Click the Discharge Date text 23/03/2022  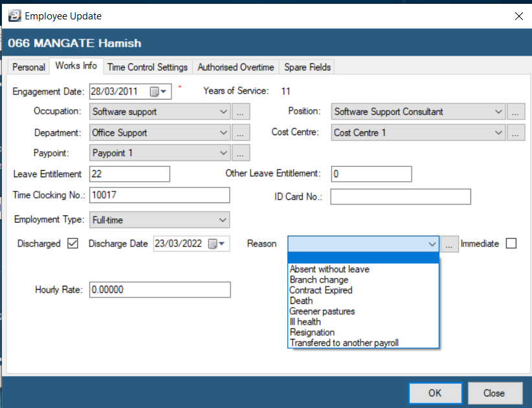pyautogui.click(x=179, y=244)
